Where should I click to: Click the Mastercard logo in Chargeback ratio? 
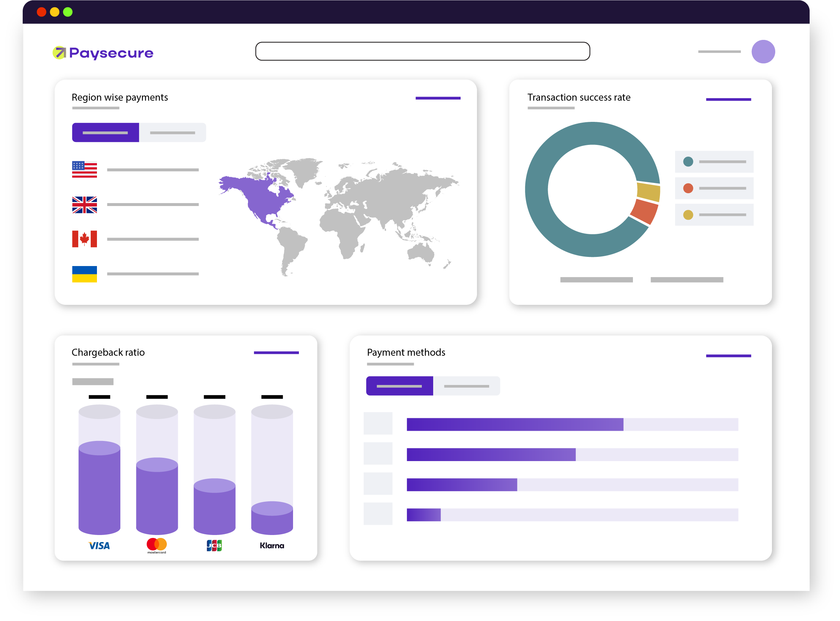(x=157, y=546)
